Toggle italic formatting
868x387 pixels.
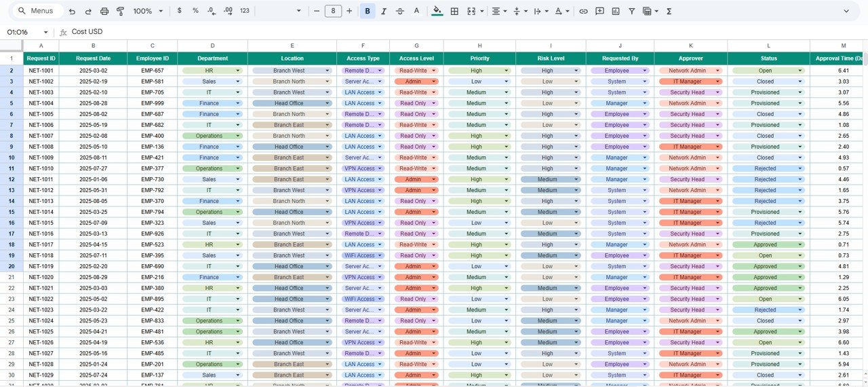click(x=384, y=12)
